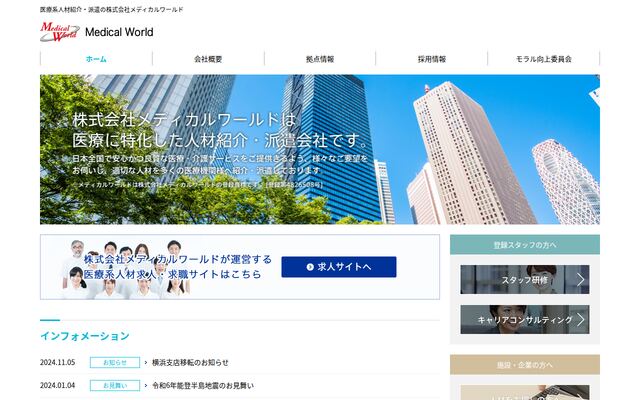The width and height of the screenshot is (640, 400).
Task: Click the tagline 医療系人材紹介・派遣の株式会社メディカルワールド
Action: tap(111, 9)
